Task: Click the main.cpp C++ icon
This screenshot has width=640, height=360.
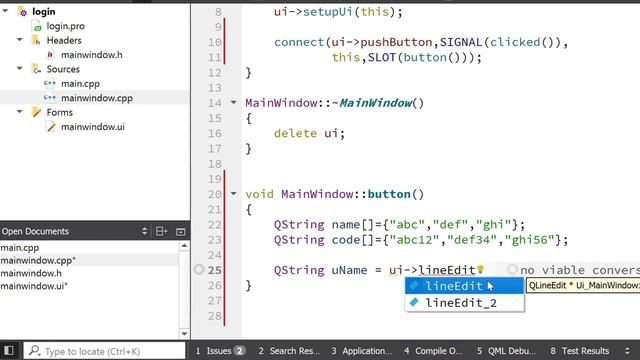Action: (x=50, y=83)
